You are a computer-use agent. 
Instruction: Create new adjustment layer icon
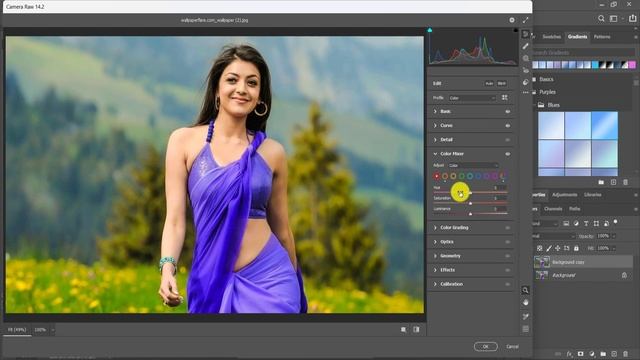pos(592,354)
